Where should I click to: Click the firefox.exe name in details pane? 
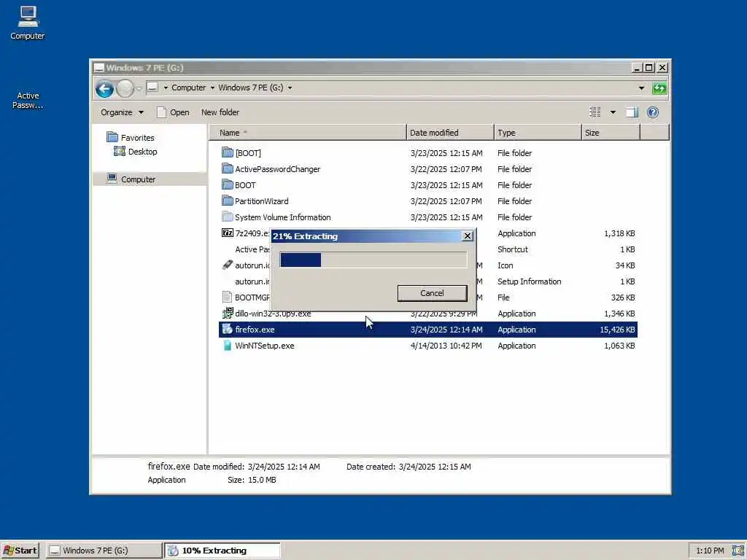click(169, 466)
